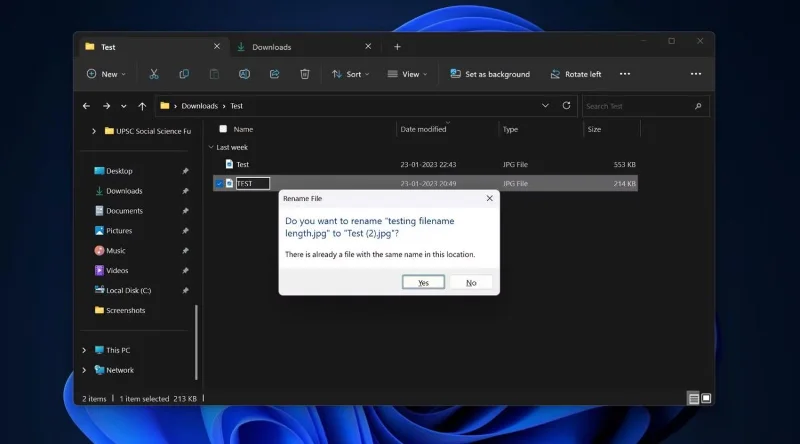
Task: Open Desktop in the sidebar
Action: (x=113, y=171)
